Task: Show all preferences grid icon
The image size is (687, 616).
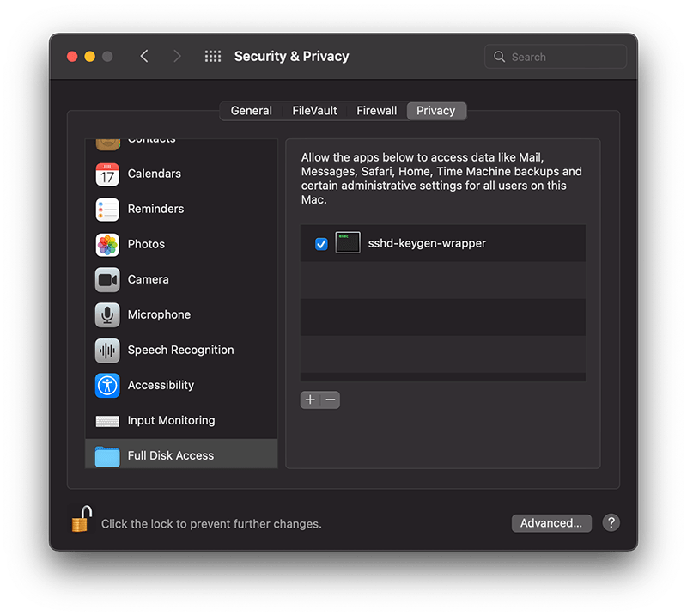Action: point(213,57)
